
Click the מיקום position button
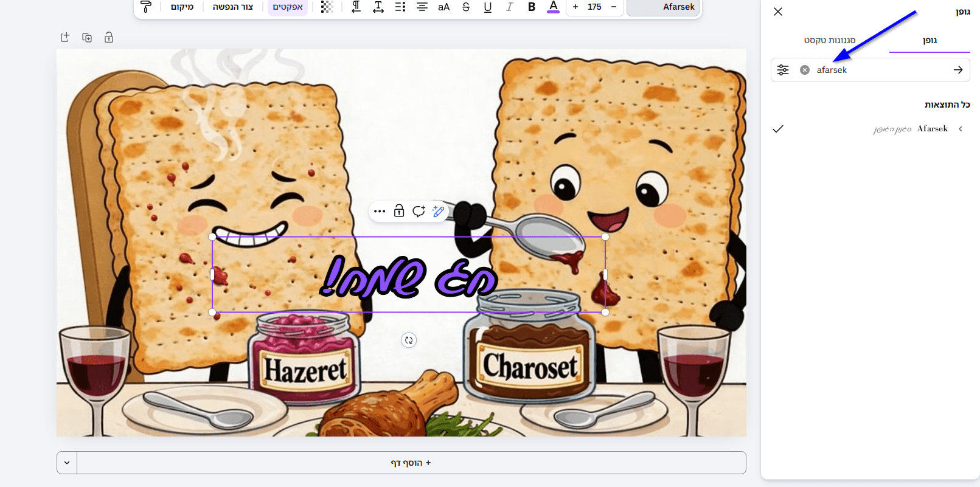182,7
